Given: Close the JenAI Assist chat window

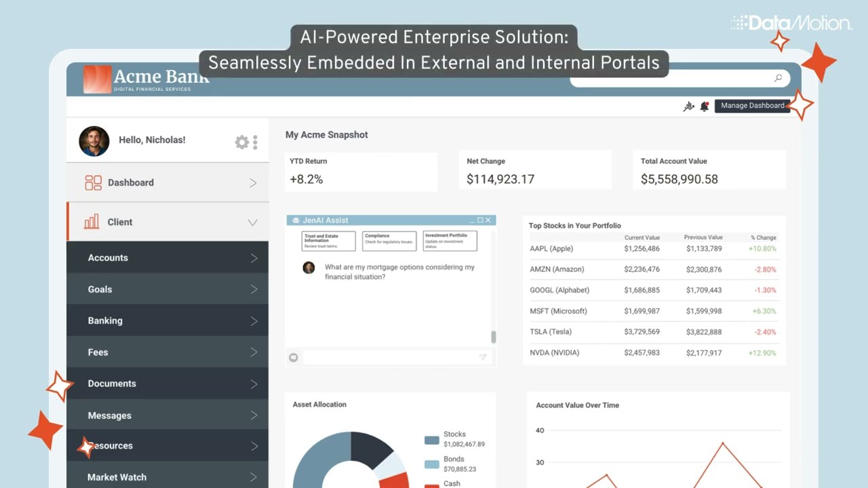Looking at the screenshot, I should [x=489, y=220].
